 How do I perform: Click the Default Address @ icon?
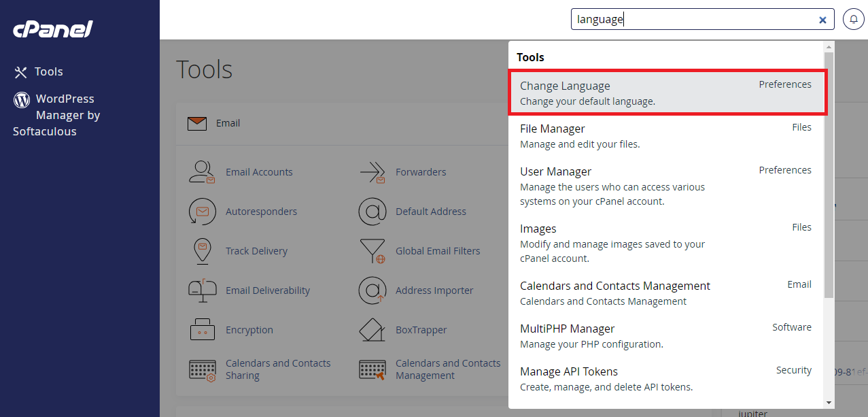point(372,212)
